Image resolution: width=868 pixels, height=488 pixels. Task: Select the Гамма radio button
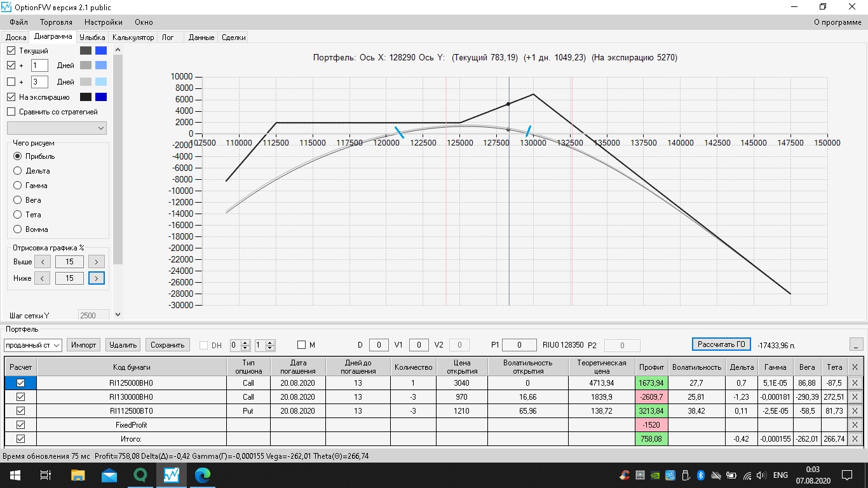tap(17, 186)
